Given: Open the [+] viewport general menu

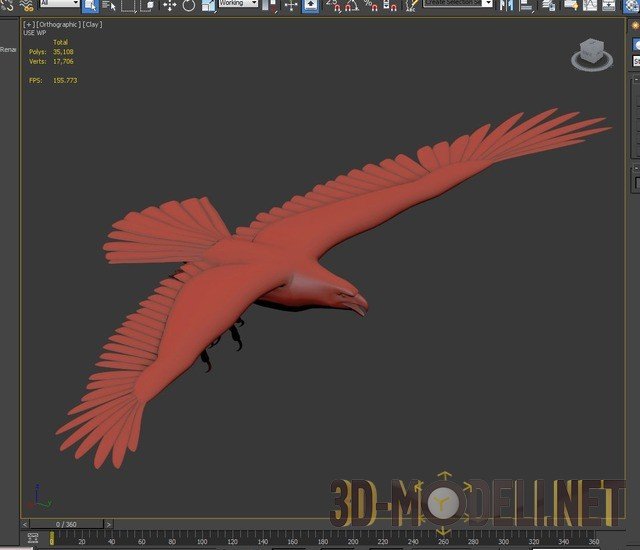Looking at the screenshot, I should click(x=28, y=23).
